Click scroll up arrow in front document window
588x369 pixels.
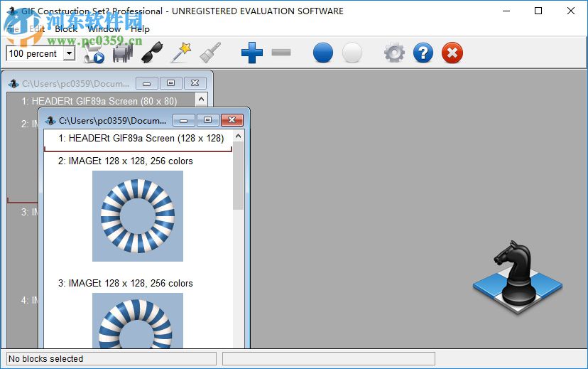pyautogui.click(x=238, y=137)
